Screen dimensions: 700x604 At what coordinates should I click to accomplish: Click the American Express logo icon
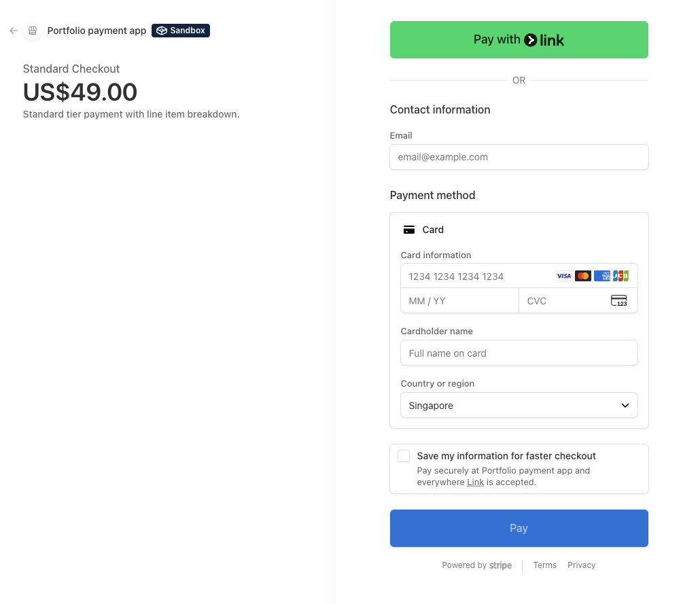point(601,276)
